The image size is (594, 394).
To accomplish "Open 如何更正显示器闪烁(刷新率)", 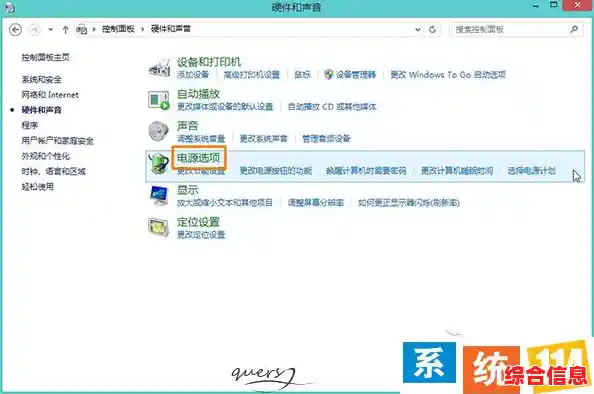I will click(x=409, y=203).
